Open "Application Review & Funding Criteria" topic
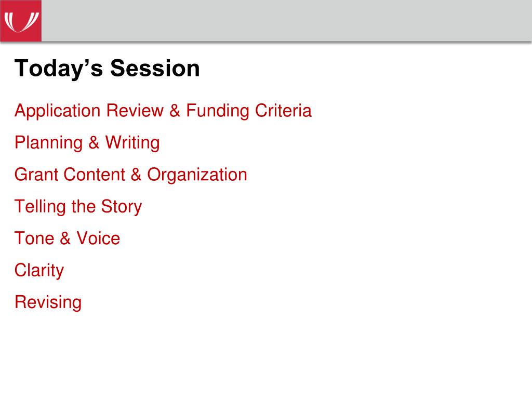532x399 pixels. tap(163, 111)
